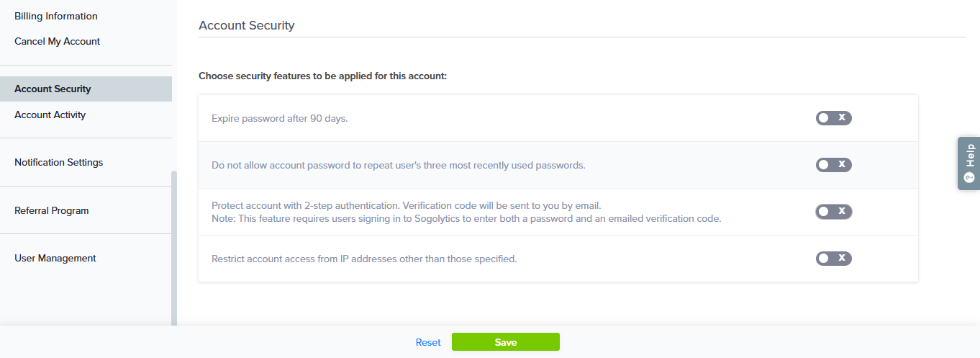Click the 2-step authentication description text
Viewport: 980px width, 358px height.
(406, 205)
